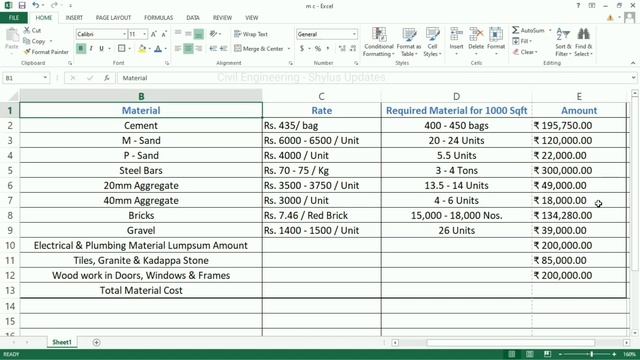This screenshot has height=360, width=640.
Task: Toggle Underline formatting
Action: click(101, 49)
